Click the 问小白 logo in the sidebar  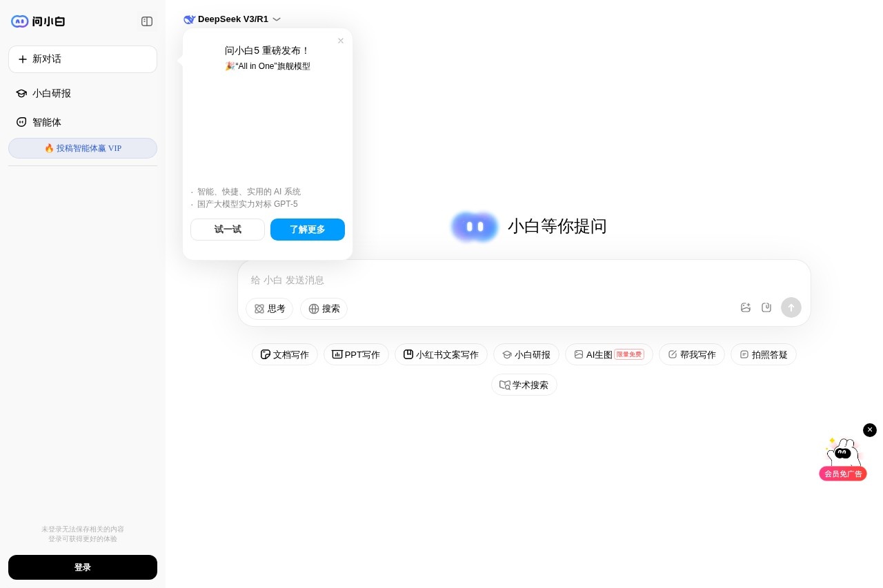pyautogui.click(x=38, y=21)
